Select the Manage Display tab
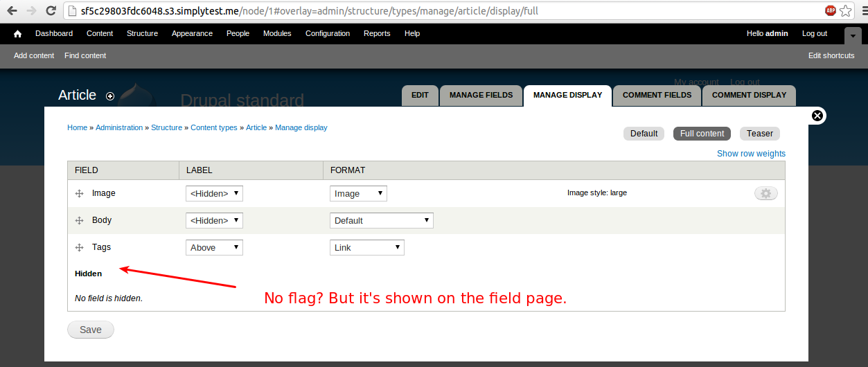Screen dimensions: 868x367 tap(568, 96)
